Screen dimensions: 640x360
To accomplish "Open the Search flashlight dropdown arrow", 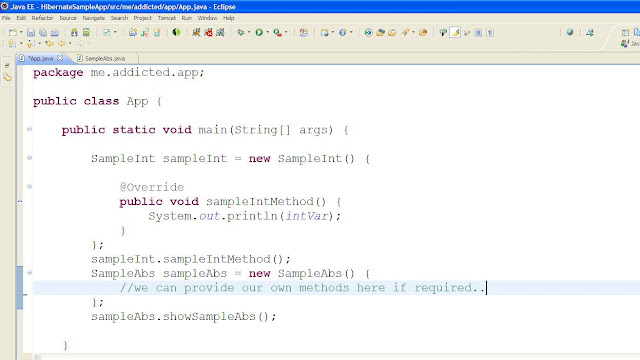I will [413, 33].
